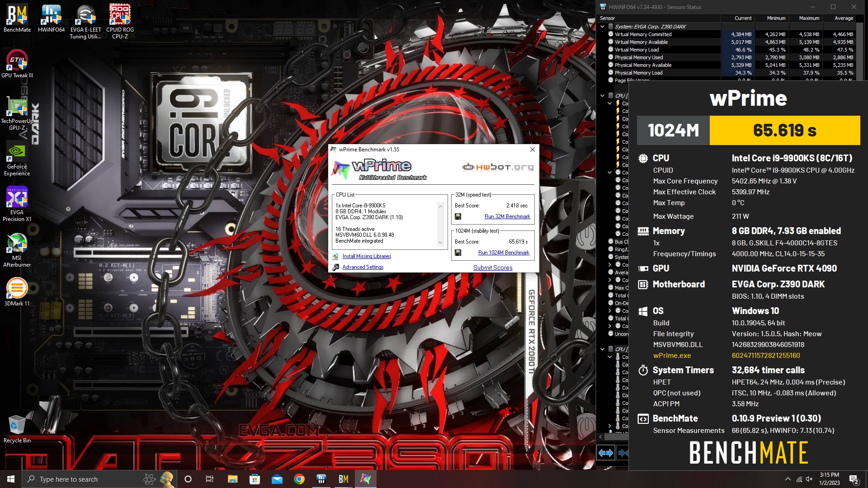Select the MSI Afterburner desktop icon

pos(17,250)
